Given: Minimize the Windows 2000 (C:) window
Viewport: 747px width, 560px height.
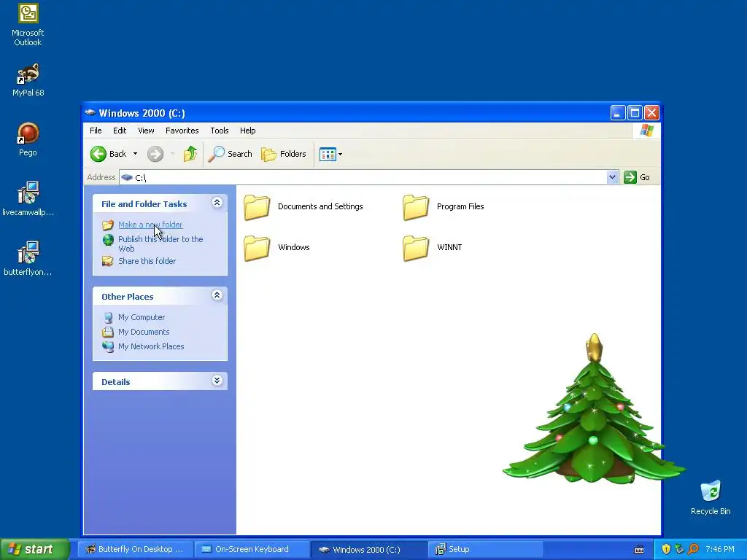Looking at the screenshot, I should point(618,113).
